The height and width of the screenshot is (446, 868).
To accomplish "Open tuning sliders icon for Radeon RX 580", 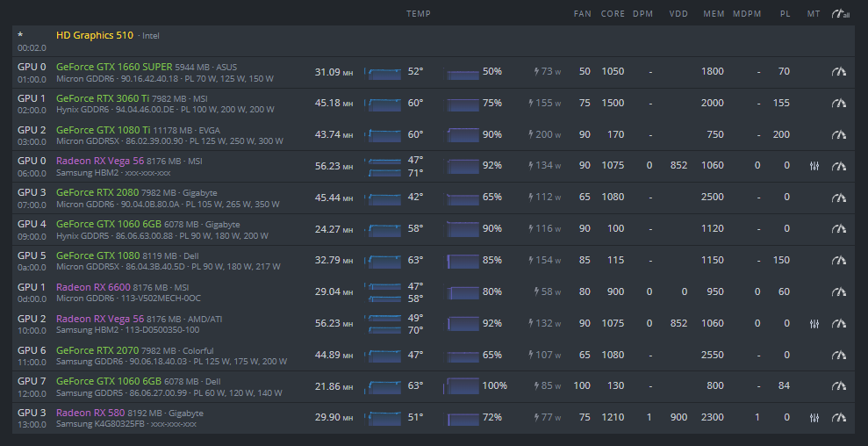I will tap(814, 418).
